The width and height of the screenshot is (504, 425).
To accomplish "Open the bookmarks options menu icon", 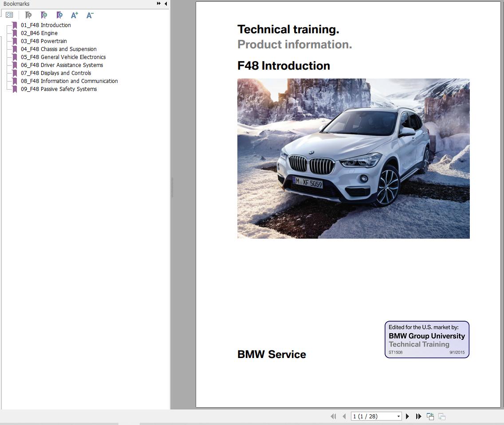I will coord(9,15).
